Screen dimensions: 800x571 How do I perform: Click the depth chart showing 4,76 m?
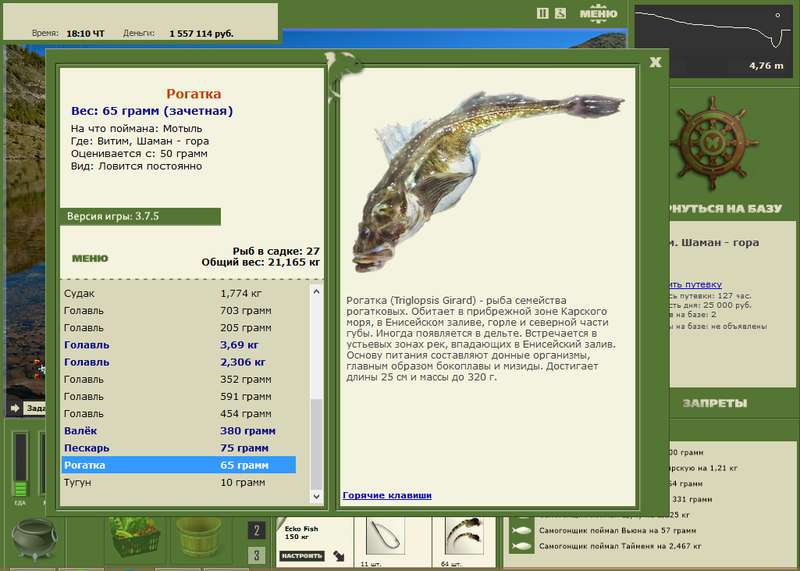click(714, 41)
